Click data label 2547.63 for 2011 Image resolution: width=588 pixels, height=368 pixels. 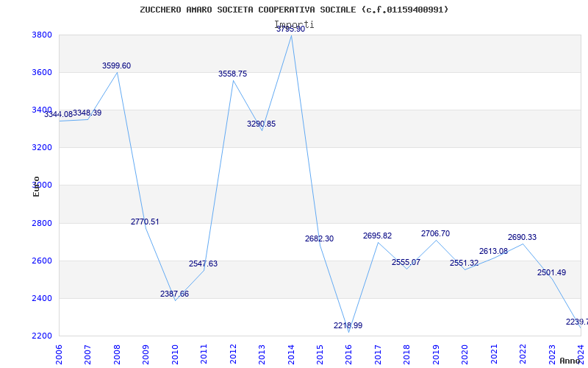(204, 263)
